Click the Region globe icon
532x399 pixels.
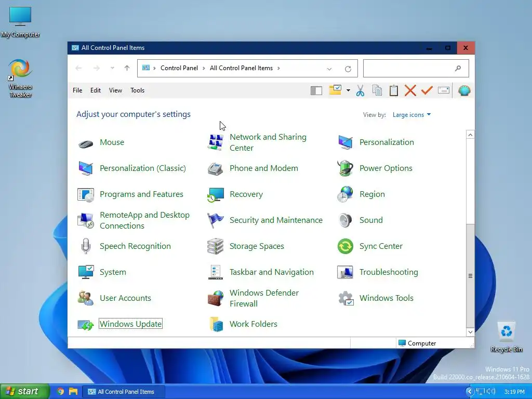(x=345, y=194)
